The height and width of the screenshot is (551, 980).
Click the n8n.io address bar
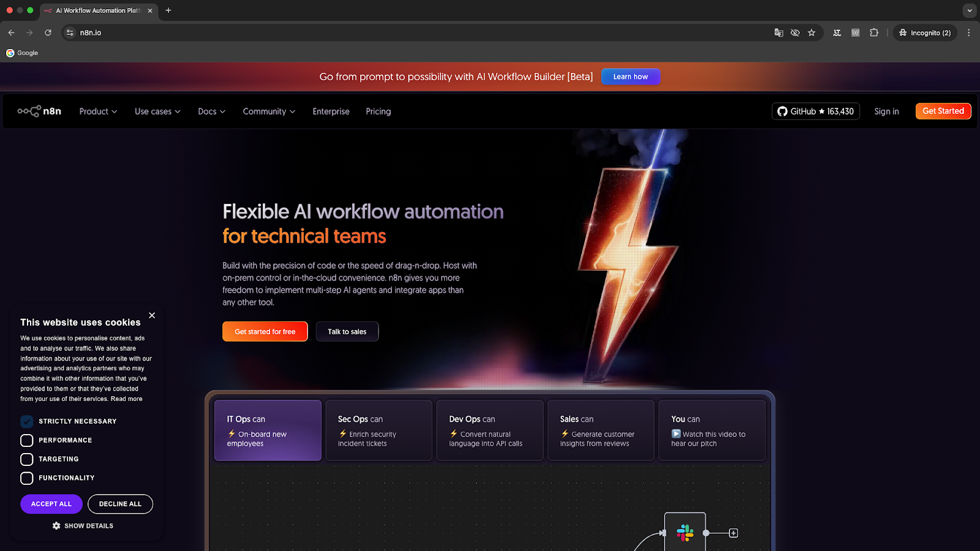(x=417, y=32)
